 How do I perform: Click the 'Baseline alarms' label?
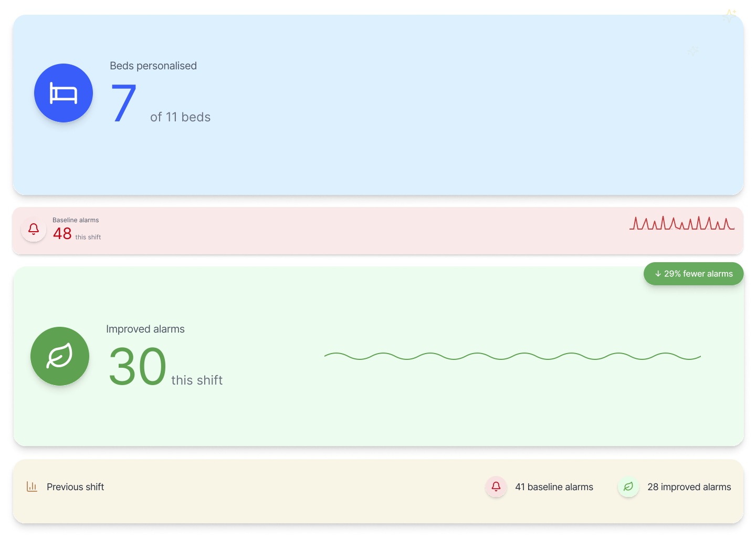pos(76,220)
